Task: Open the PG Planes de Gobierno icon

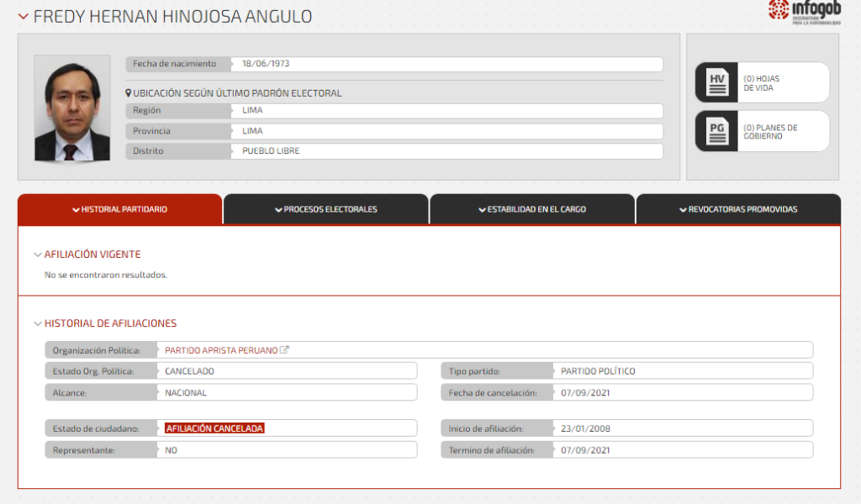Action: pos(717,131)
